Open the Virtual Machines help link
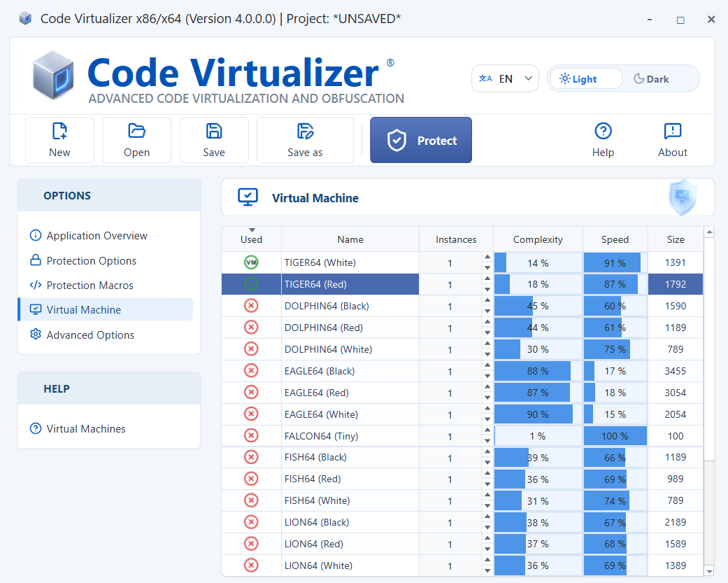The image size is (728, 583). (x=86, y=429)
